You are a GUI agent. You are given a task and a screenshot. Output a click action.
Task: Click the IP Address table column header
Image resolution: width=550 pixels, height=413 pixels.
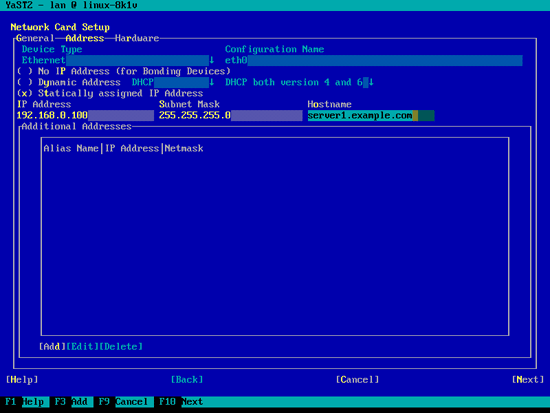coord(132,148)
